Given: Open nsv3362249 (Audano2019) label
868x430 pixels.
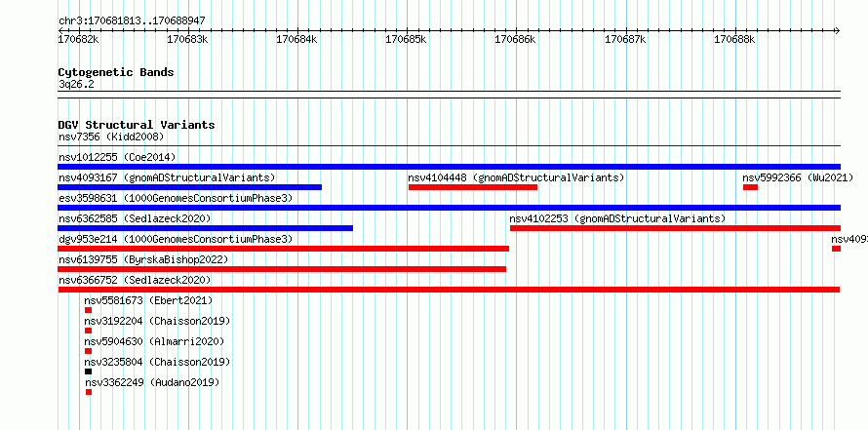Looking at the screenshot, I should tap(152, 382).
